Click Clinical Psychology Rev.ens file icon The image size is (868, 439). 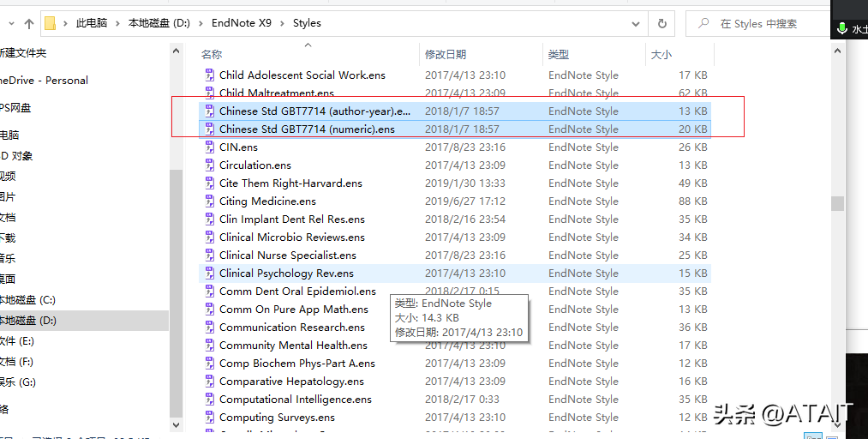(x=209, y=273)
